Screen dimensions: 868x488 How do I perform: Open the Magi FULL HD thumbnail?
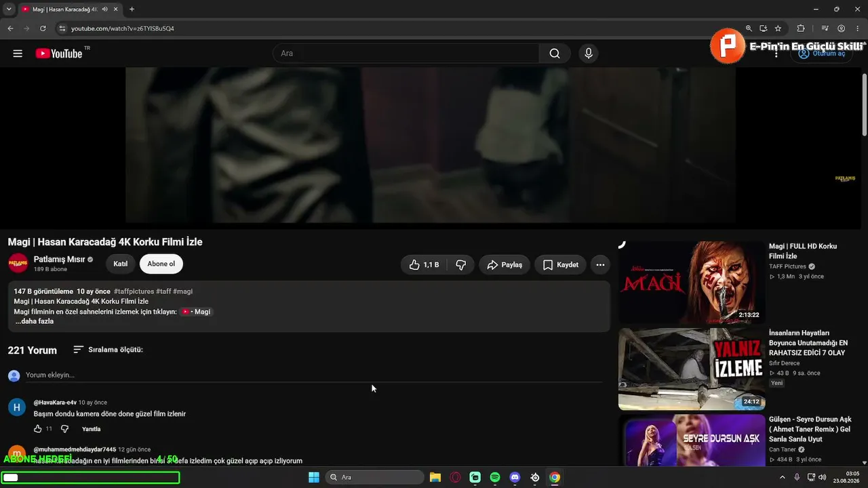(x=692, y=282)
